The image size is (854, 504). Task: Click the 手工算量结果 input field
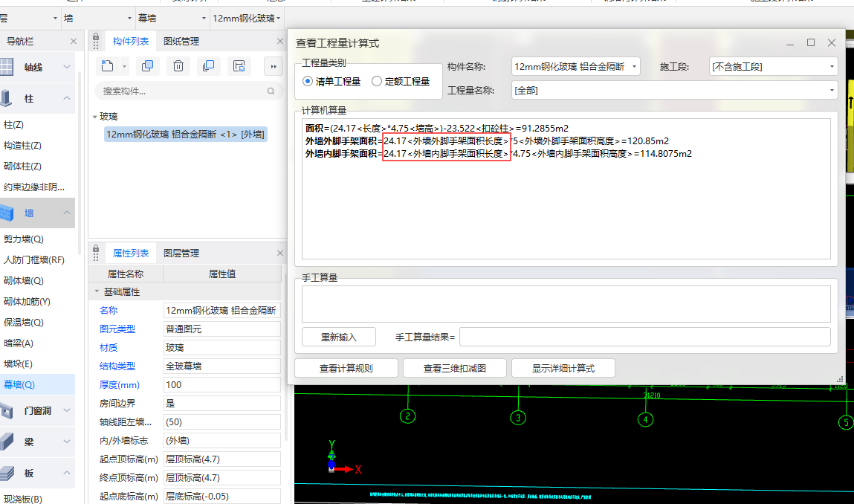coord(645,337)
